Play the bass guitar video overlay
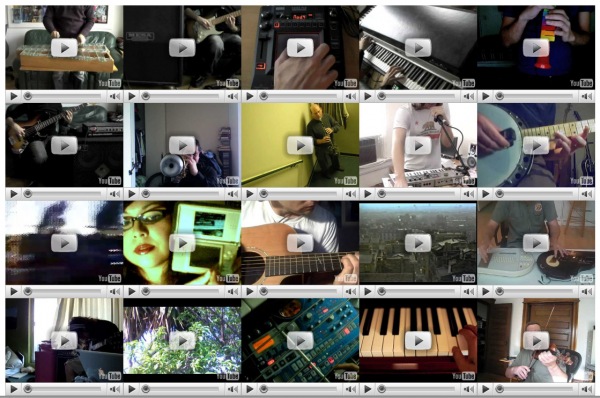600x398 pixels. (x=64, y=145)
